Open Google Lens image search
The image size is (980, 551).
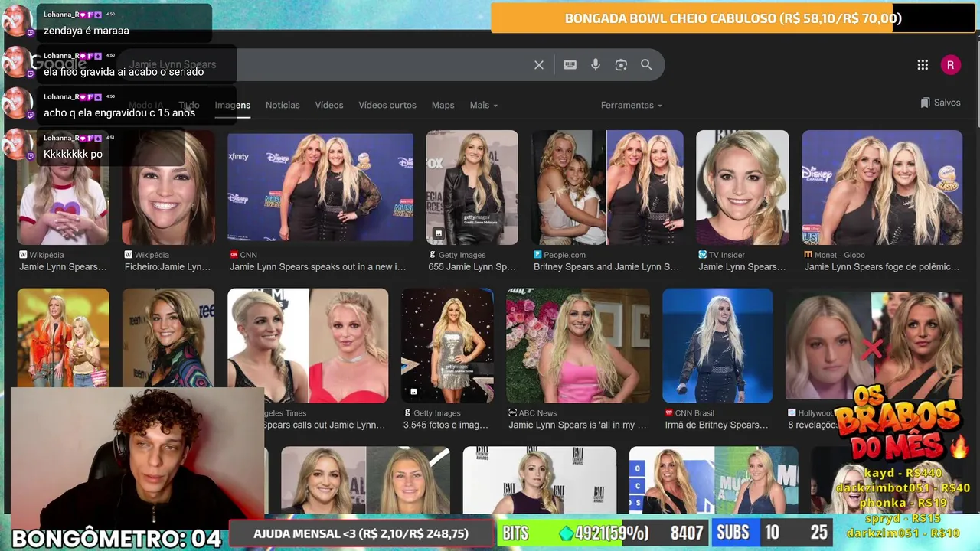(621, 65)
